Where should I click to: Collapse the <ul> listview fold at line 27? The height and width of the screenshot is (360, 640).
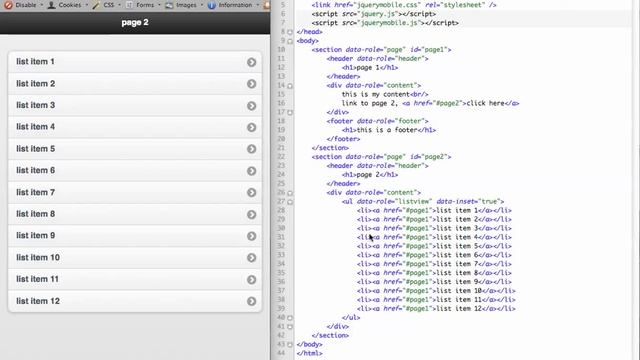[x=290, y=202]
